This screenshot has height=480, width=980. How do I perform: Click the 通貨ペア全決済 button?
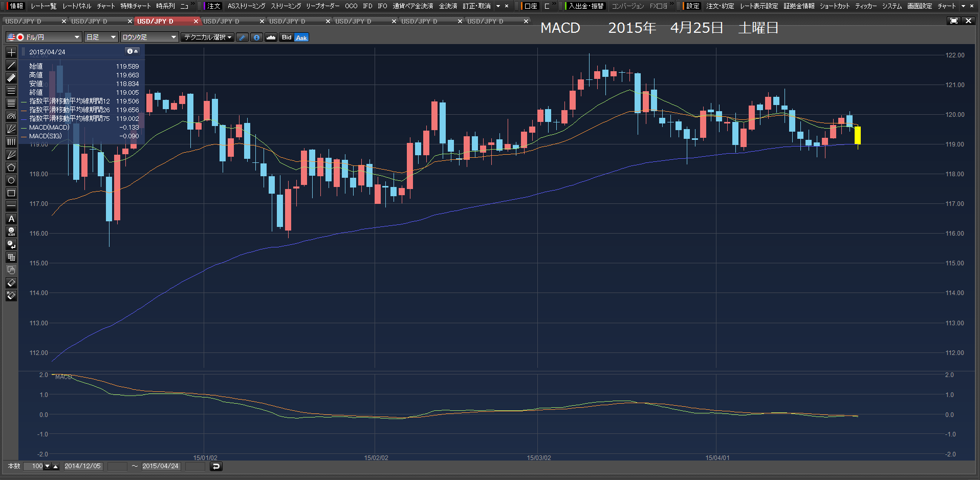tap(412, 6)
